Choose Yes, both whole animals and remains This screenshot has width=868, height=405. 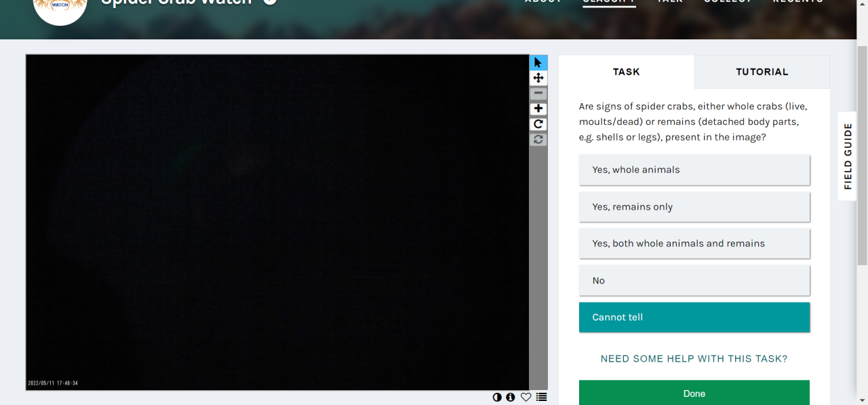tap(694, 244)
